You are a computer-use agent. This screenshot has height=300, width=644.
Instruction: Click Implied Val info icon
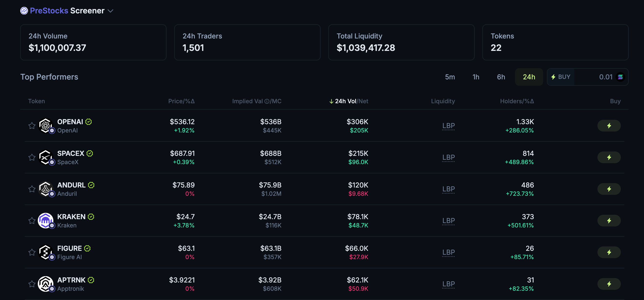pos(267,101)
